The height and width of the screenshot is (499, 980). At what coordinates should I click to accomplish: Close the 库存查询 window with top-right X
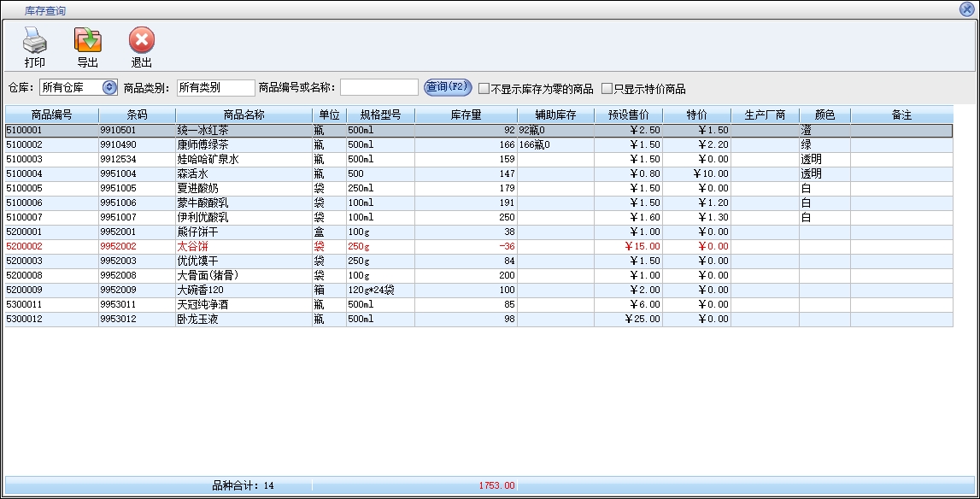point(967,9)
